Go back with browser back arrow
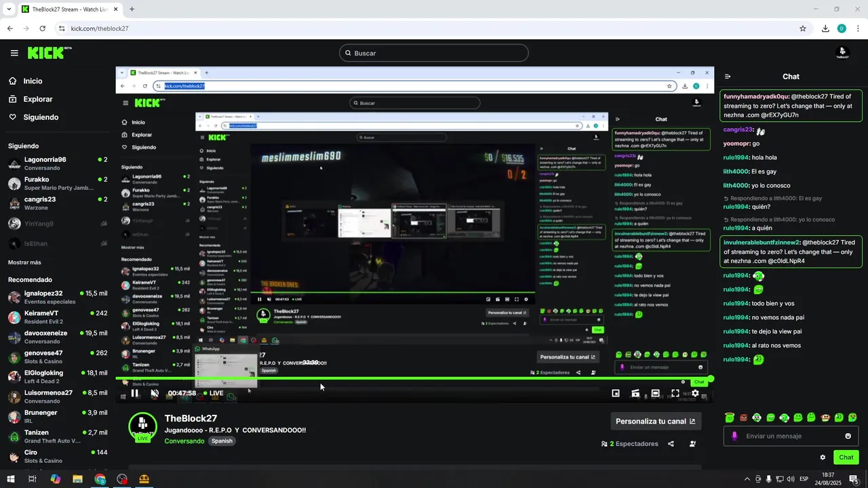The image size is (868, 488). pyautogui.click(x=9, y=28)
